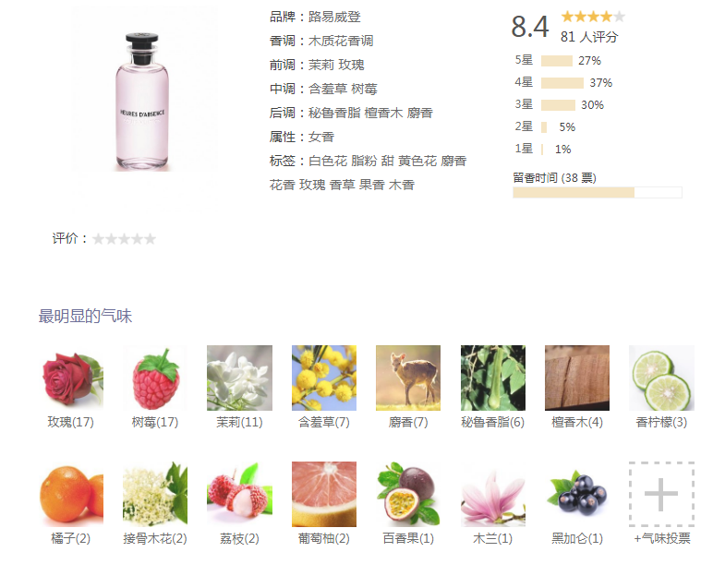Viewport: 725px width, 588px height.
Task: Open the magnolia (木兰) scent image
Action: point(493,494)
